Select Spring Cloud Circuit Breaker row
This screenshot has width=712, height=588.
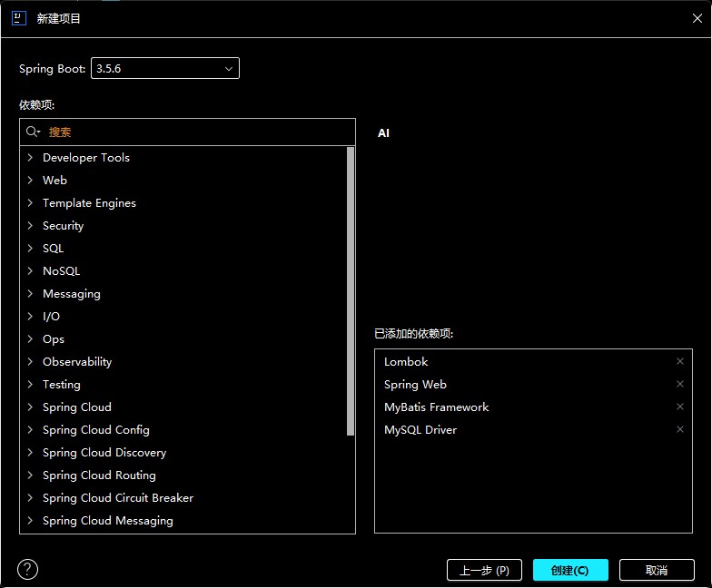183,497
